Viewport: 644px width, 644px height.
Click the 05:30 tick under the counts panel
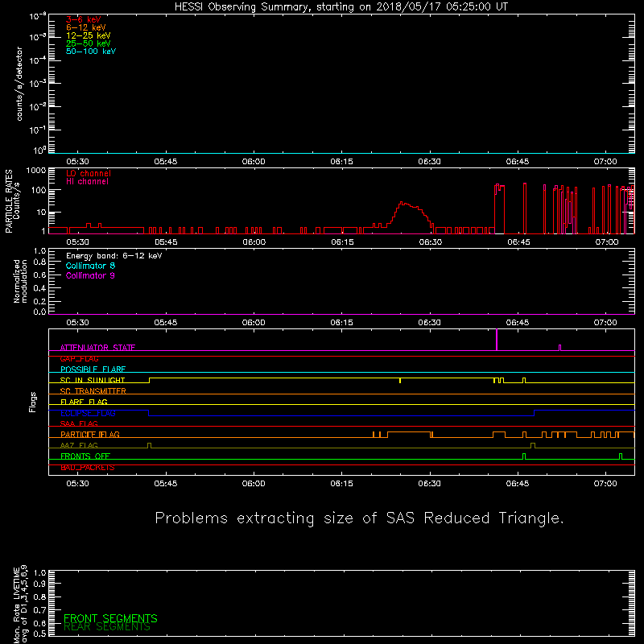click(x=77, y=162)
